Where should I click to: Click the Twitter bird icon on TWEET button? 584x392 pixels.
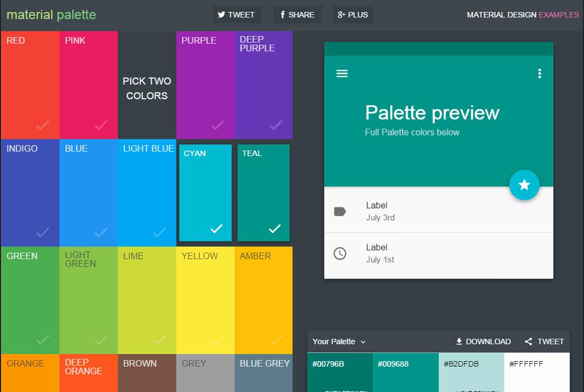tap(223, 15)
